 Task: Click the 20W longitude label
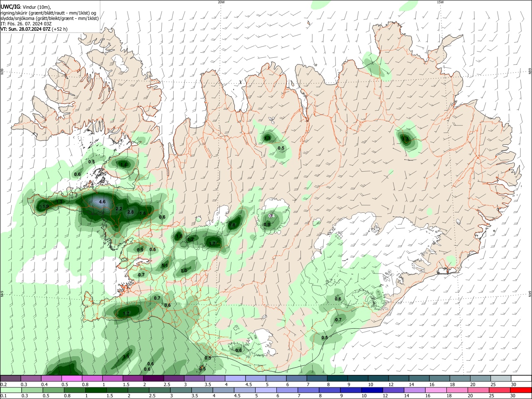pos(221,2)
